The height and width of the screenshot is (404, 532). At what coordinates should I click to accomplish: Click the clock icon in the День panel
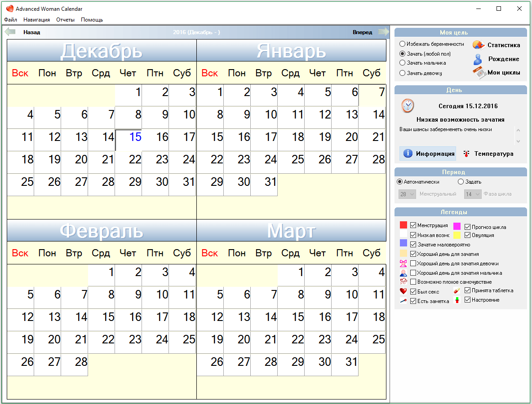click(x=408, y=106)
